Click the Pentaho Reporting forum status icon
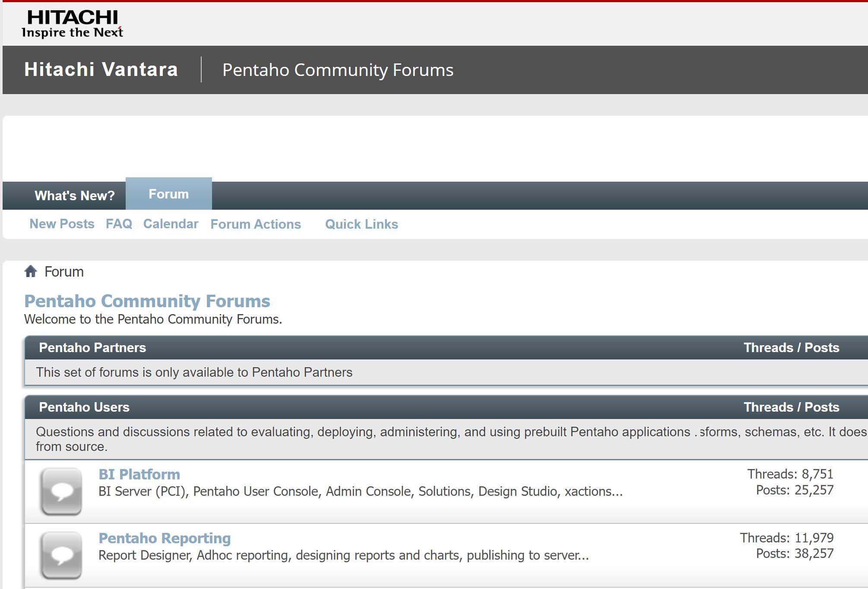Image resolution: width=868 pixels, height=589 pixels. 61,555
